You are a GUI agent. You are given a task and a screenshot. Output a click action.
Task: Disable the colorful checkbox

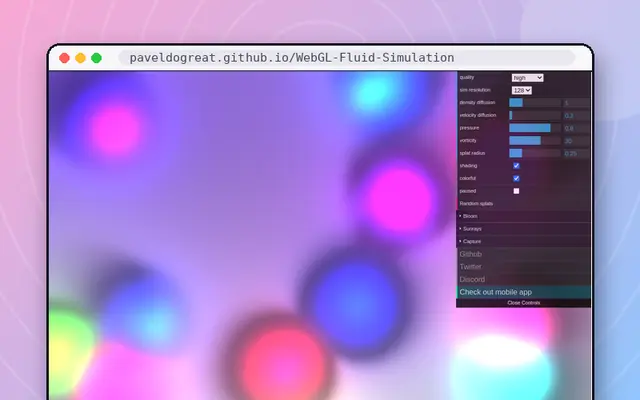(x=516, y=178)
